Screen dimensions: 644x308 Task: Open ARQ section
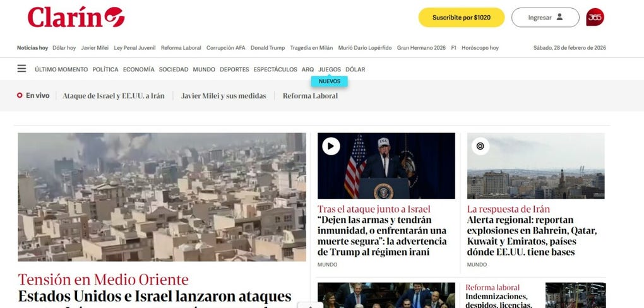307,69
